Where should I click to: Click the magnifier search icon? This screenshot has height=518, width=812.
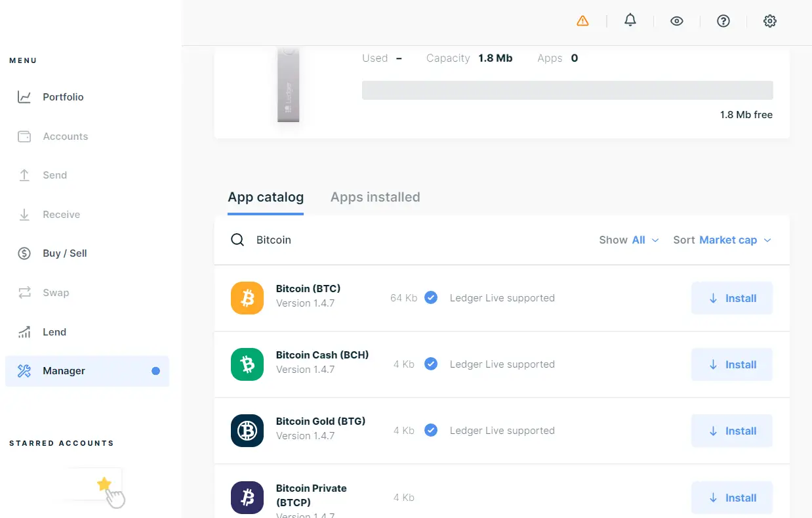point(237,240)
